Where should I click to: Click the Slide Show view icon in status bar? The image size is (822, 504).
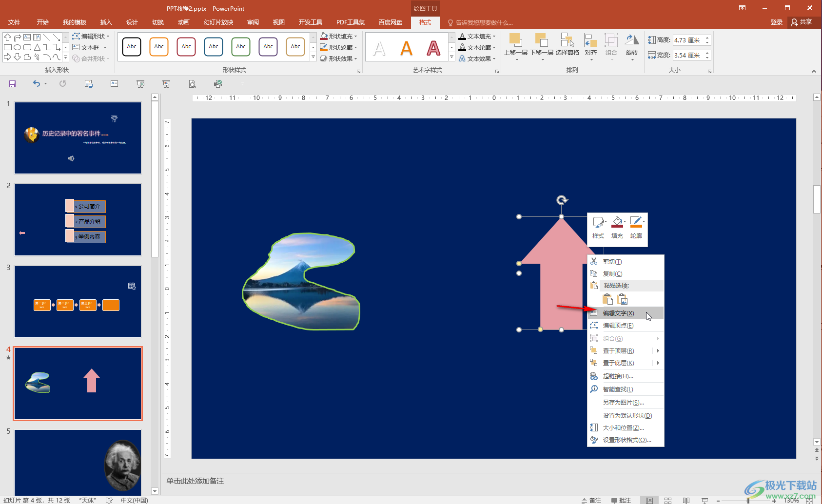point(705,501)
